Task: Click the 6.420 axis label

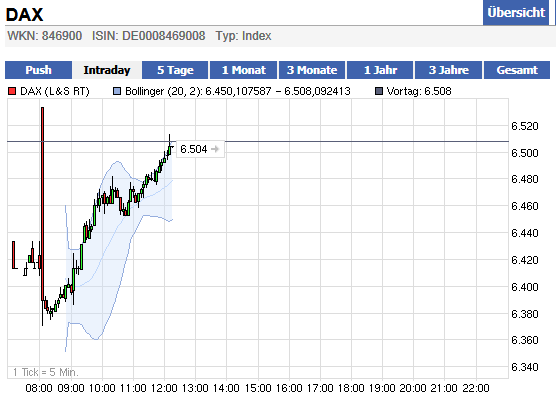Action: coord(525,260)
